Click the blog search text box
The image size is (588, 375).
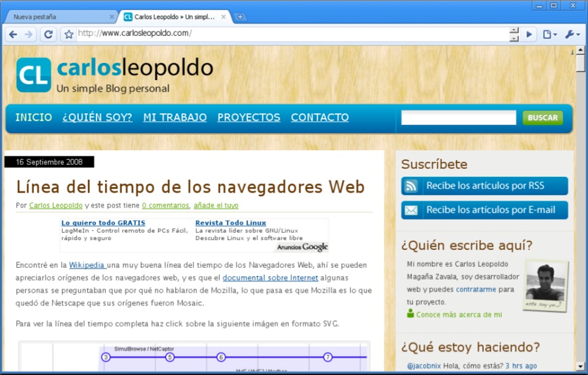459,118
